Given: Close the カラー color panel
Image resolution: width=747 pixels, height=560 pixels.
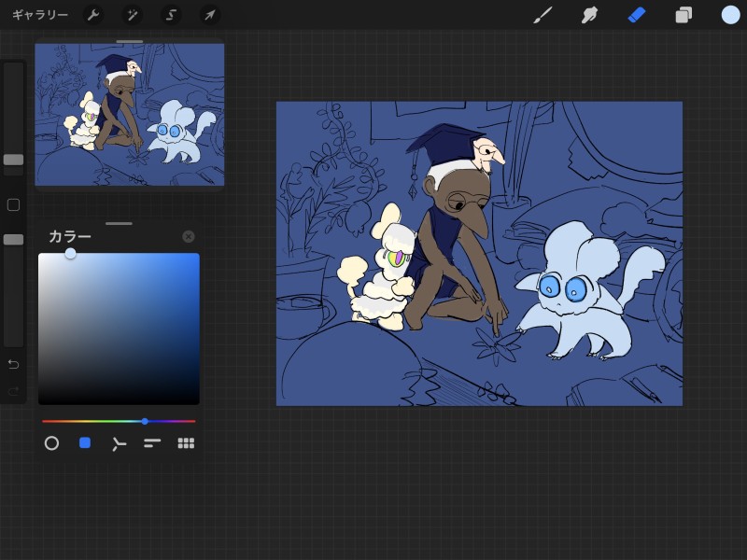Looking at the screenshot, I should [189, 237].
